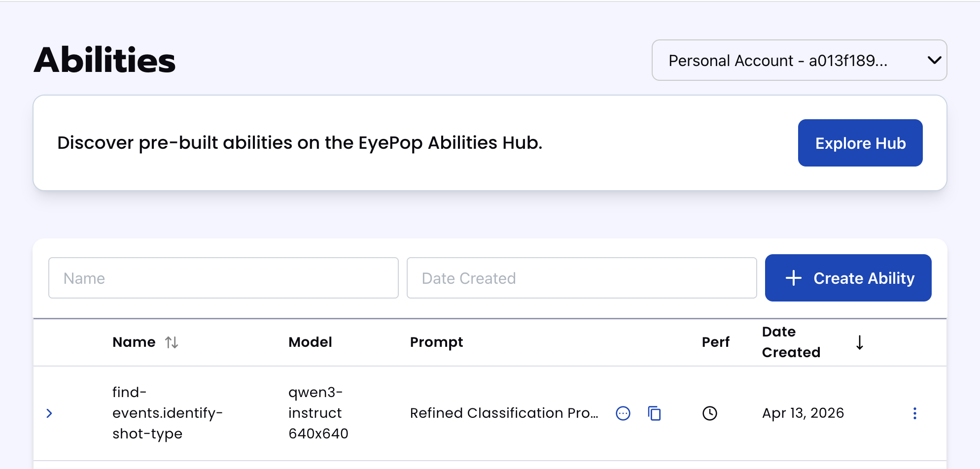The width and height of the screenshot is (980, 469).
Task: Open the row's three-dot actions menu
Action: [914, 413]
